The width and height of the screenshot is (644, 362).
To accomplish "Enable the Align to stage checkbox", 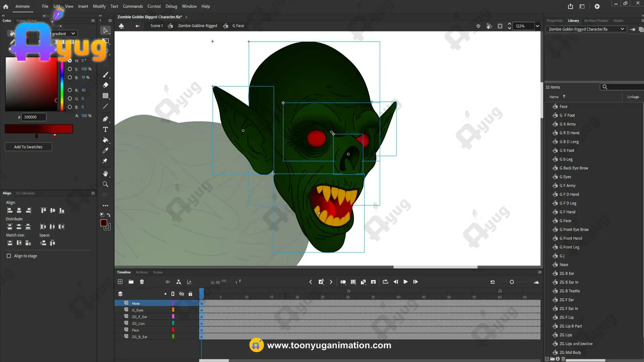I will 9,256.
